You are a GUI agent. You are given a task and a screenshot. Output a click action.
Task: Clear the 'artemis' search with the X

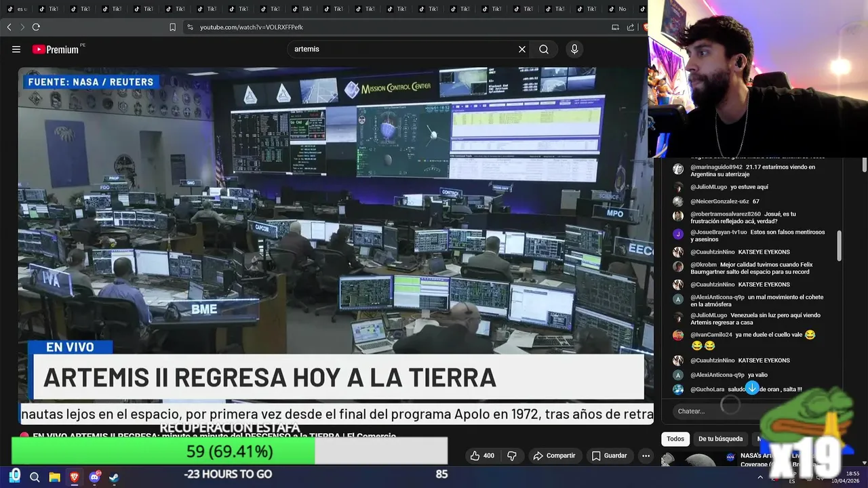click(x=522, y=49)
